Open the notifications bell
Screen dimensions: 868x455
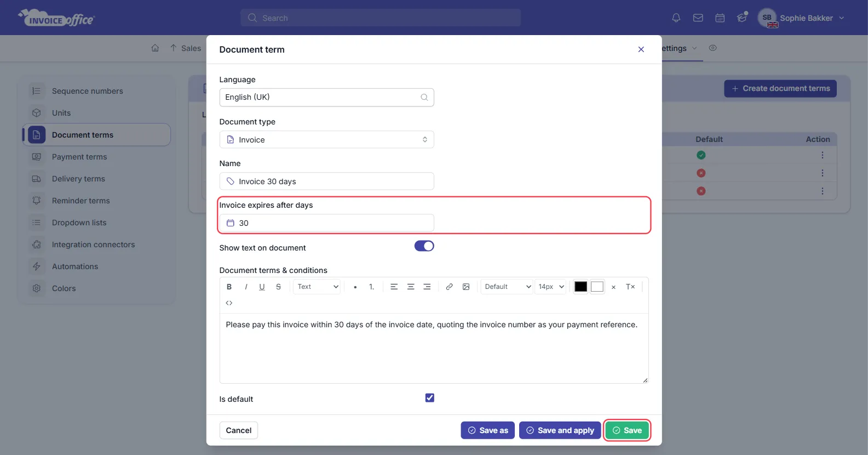[x=676, y=18]
